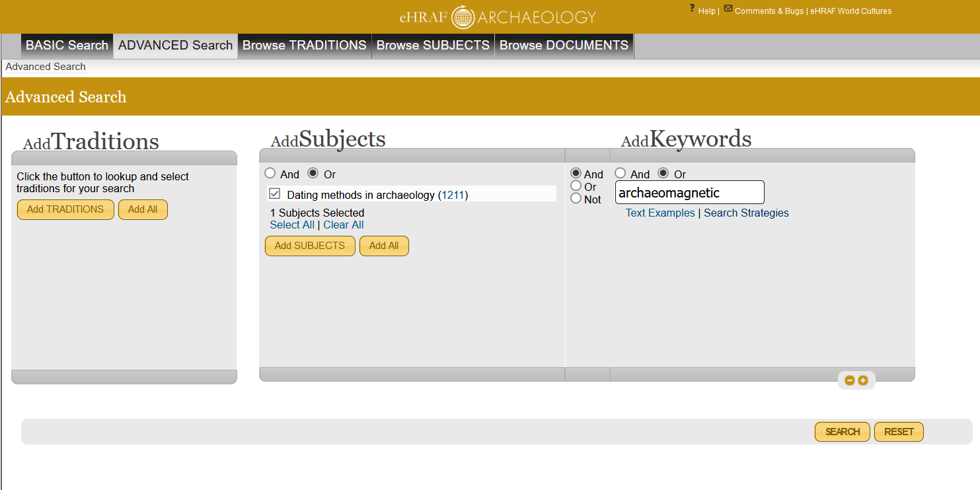Image resolution: width=980 pixels, height=490 pixels.
Task: Select And connector between subjects and keywords
Action: tap(576, 174)
